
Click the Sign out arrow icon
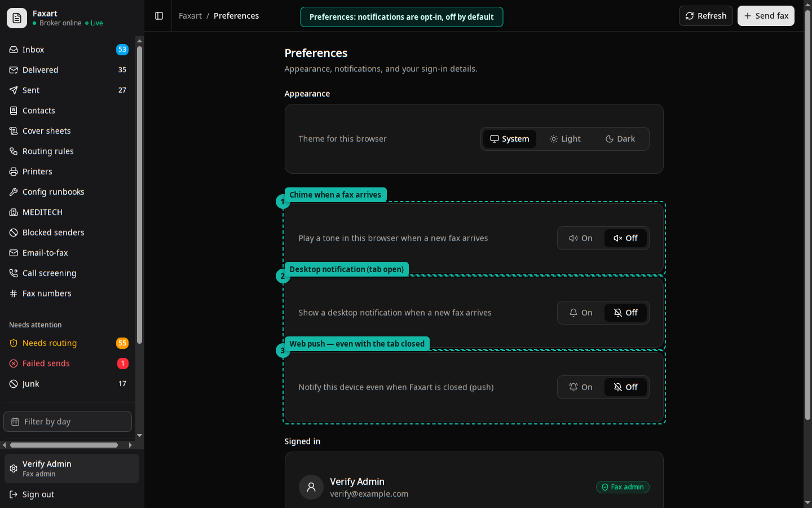click(14, 494)
